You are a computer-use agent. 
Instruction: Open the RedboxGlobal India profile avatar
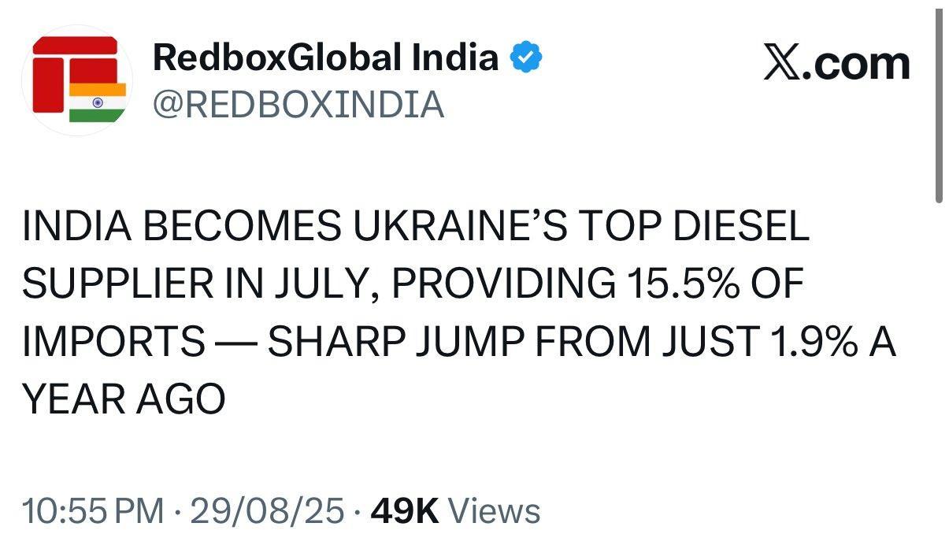(x=77, y=80)
